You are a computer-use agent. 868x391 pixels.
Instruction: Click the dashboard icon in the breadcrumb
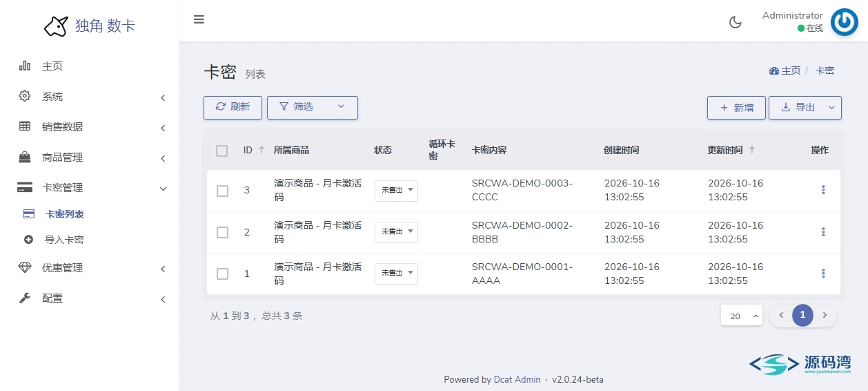[x=774, y=70]
